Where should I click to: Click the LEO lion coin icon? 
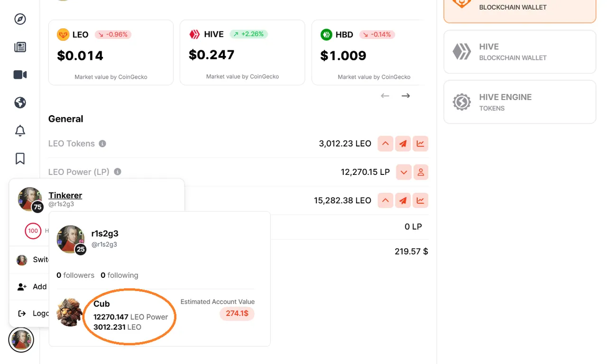pyautogui.click(x=63, y=35)
